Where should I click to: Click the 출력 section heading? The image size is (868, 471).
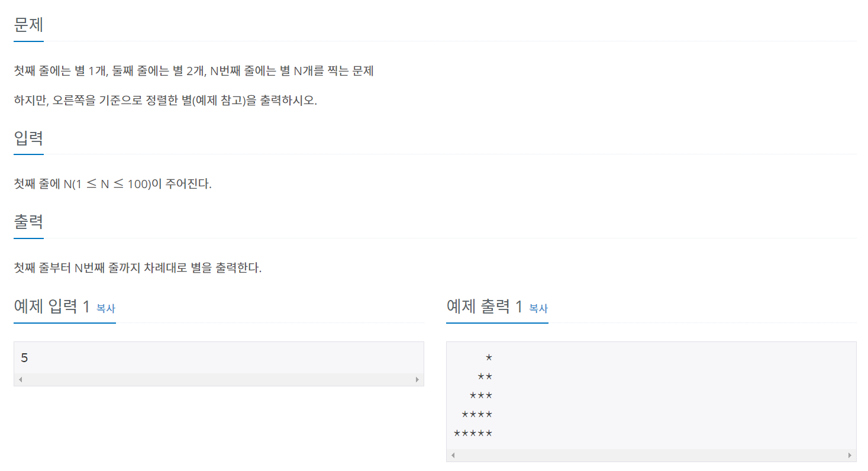(27, 221)
